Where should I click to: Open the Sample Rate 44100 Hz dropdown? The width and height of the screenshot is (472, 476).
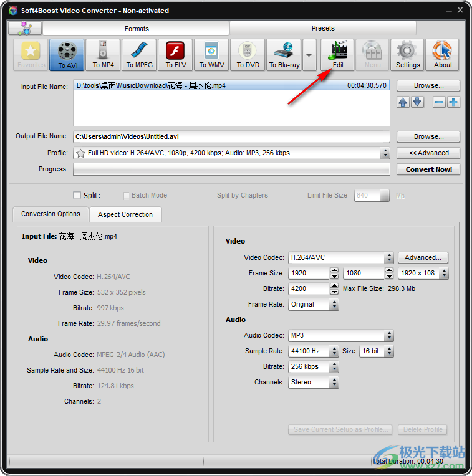pyautogui.click(x=334, y=351)
